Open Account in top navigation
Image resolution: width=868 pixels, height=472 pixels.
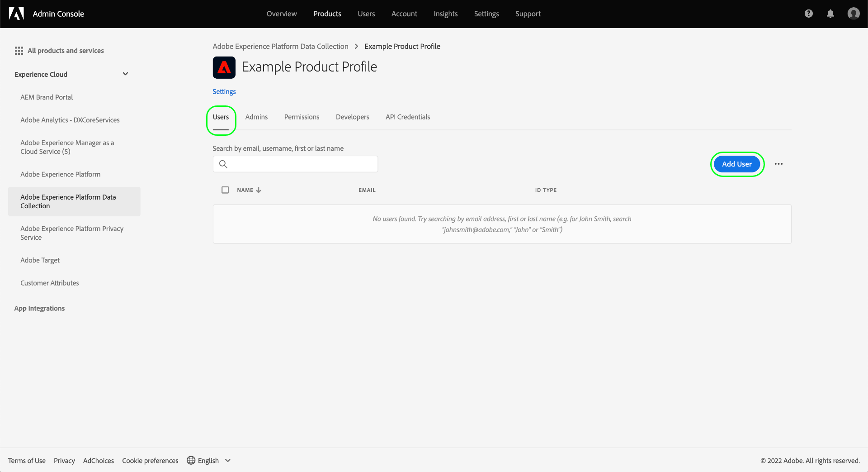[x=404, y=14]
